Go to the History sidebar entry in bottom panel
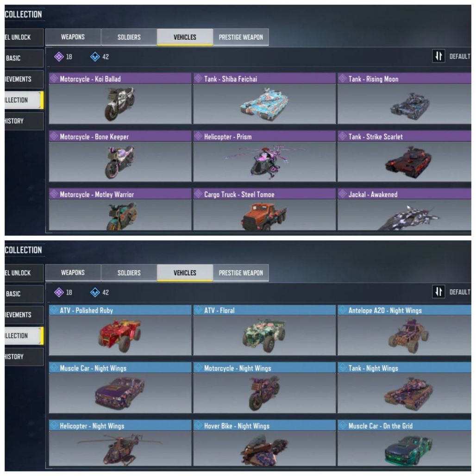Viewport: 476px width, 476px height. 24,357
